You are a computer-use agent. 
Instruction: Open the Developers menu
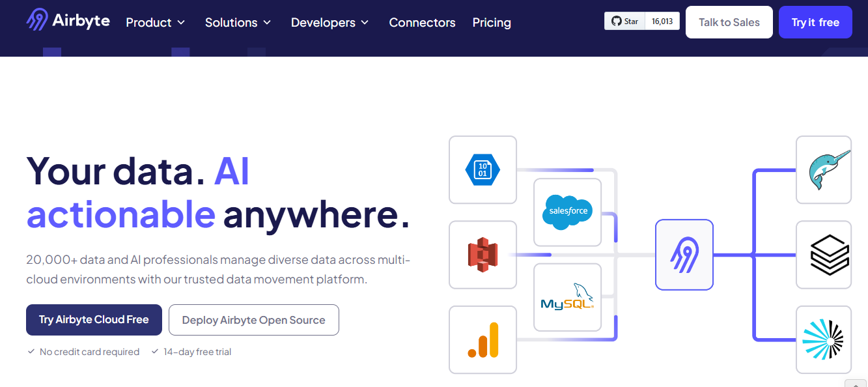click(x=330, y=22)
